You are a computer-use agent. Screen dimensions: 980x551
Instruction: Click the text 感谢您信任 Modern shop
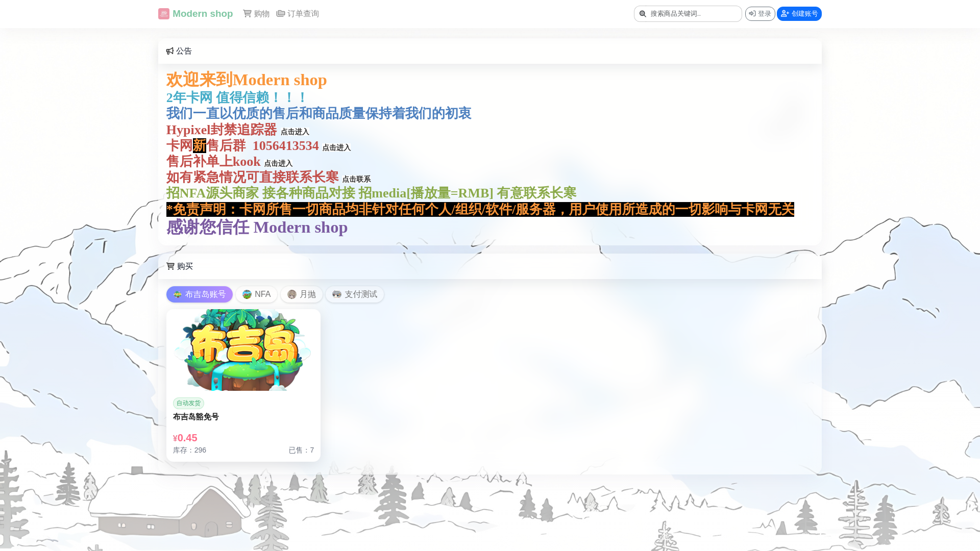[257, 227]
